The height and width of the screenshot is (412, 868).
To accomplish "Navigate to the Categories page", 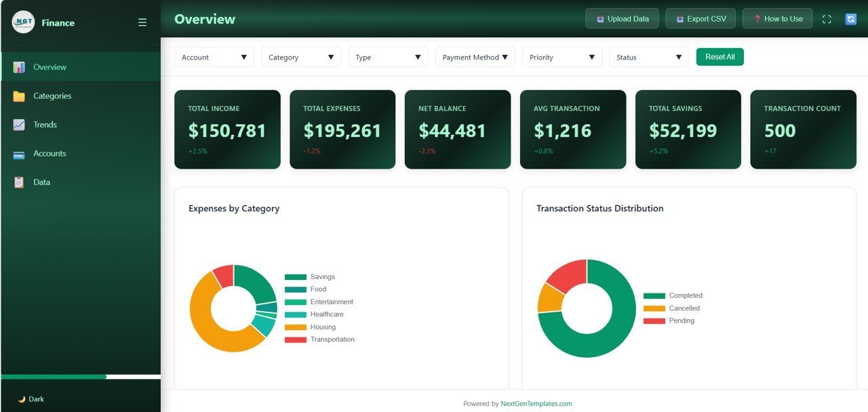I will [51, 96].
